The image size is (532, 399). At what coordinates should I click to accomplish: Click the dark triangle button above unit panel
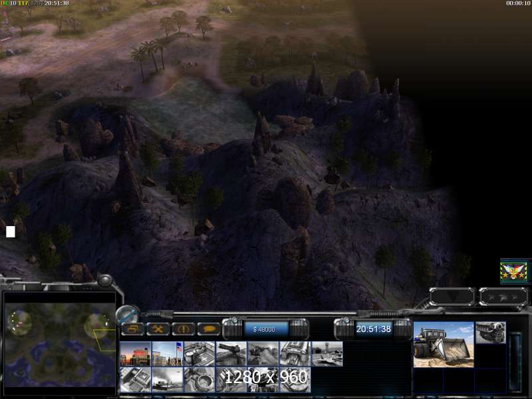452,297
